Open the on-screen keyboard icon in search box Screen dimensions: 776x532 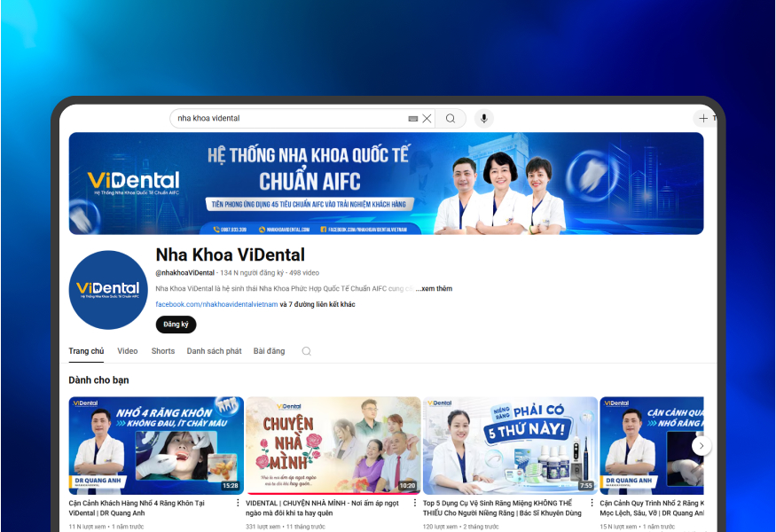coord(413,118)
